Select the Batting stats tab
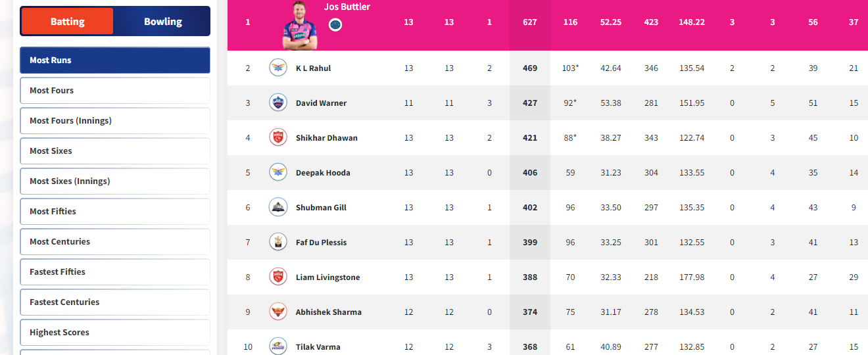This screenshot has width=868, height=355. [x=67, y=21]
